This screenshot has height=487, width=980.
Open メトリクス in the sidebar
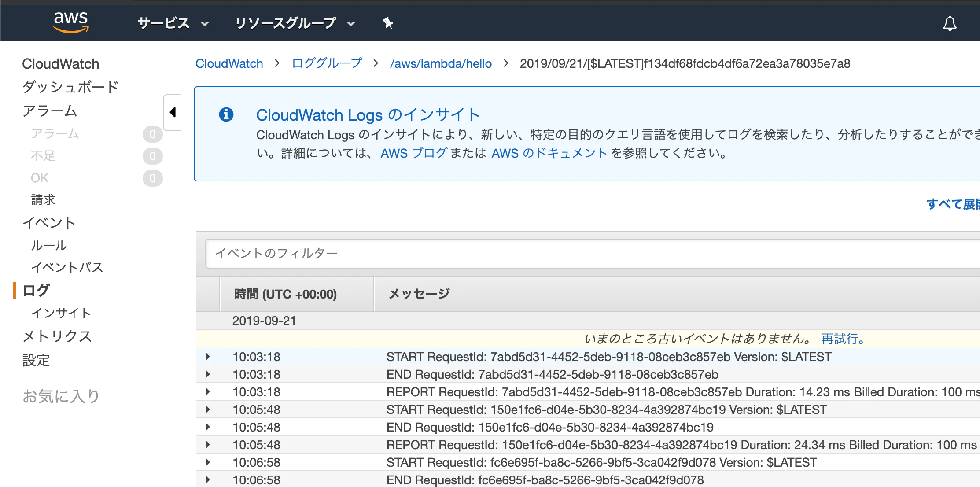coord(57,336)
